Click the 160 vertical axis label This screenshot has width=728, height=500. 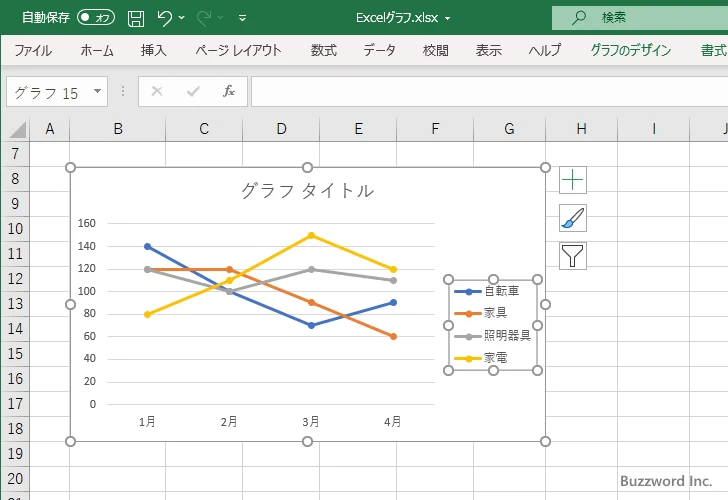click(x=86, y=223)
